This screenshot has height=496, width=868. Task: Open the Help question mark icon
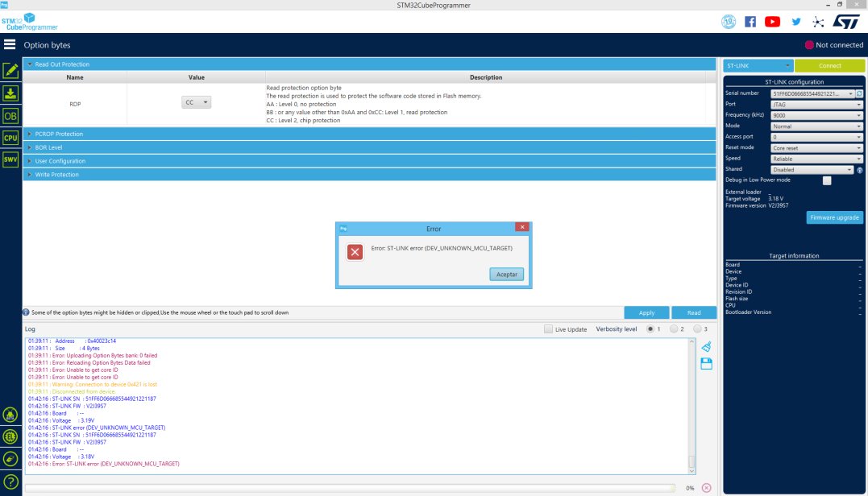click(10, 482)
